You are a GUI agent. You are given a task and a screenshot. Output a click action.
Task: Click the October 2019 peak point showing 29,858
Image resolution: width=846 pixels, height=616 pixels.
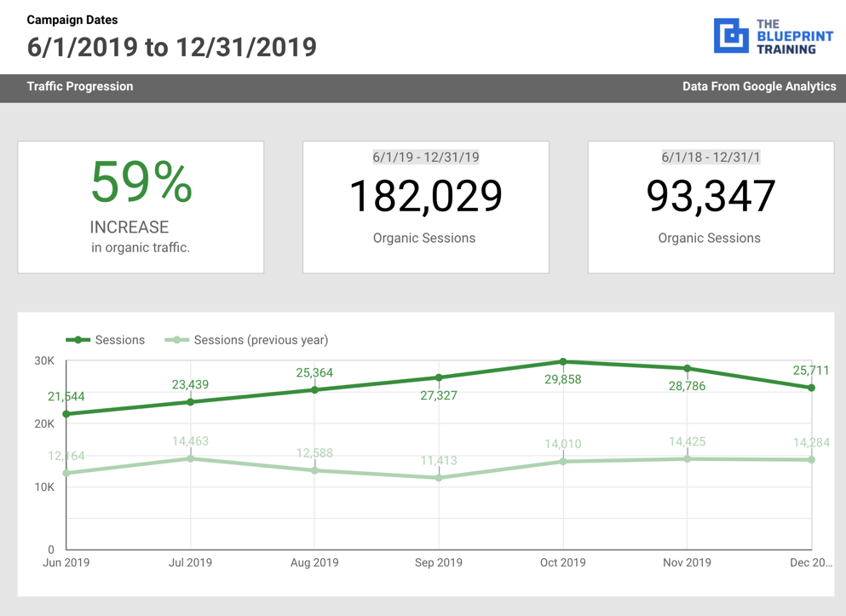click(x=563, y=361)
